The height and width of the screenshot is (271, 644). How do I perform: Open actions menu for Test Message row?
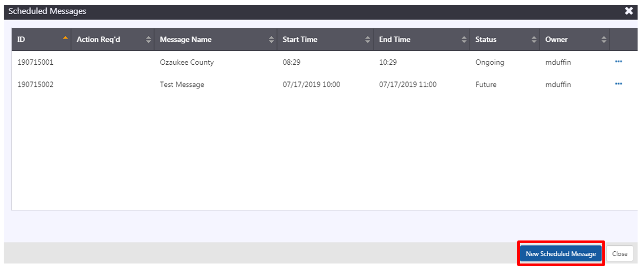(x=618, y=84)
